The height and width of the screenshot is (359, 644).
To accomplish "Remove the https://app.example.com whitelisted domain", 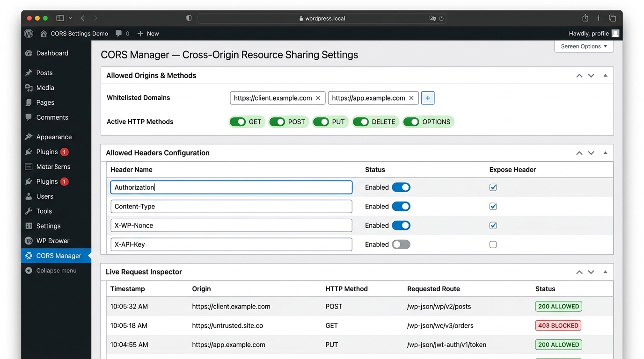I will [411, 98].
